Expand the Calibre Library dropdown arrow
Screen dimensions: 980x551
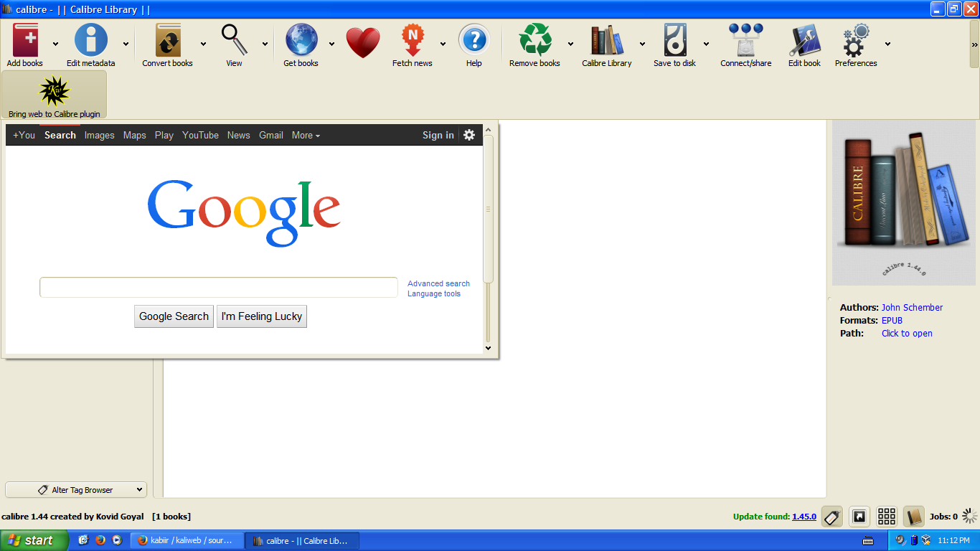pos(642,44)
